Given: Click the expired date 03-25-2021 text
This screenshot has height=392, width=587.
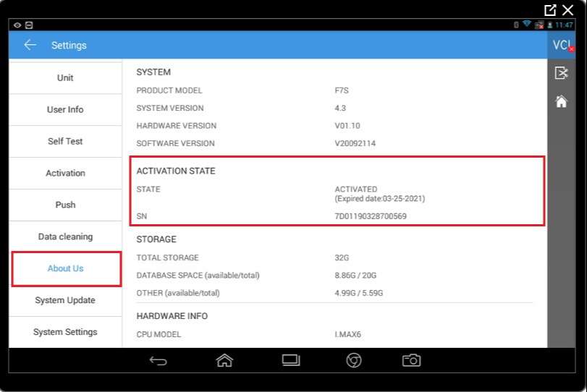Looking at the screenshot, I should [x=379, y=199].
